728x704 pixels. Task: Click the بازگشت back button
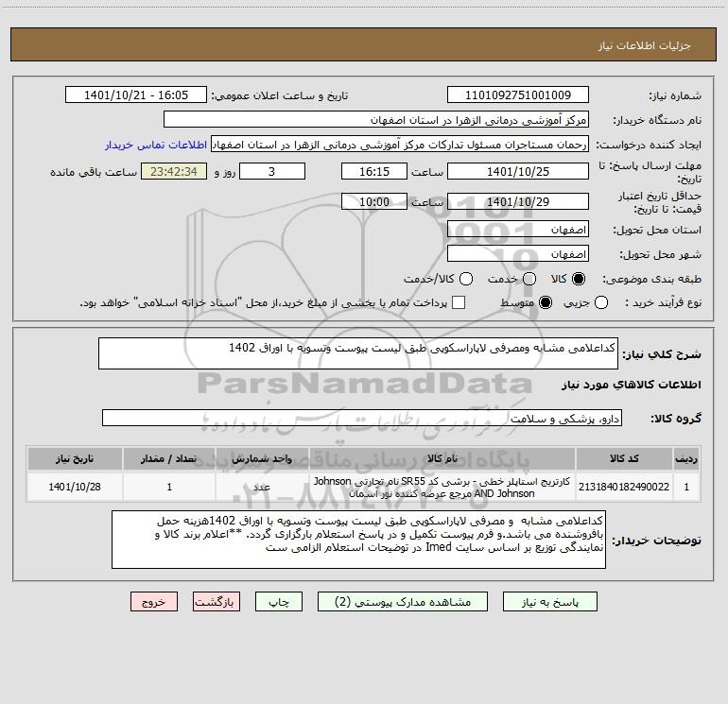point(217,602)
